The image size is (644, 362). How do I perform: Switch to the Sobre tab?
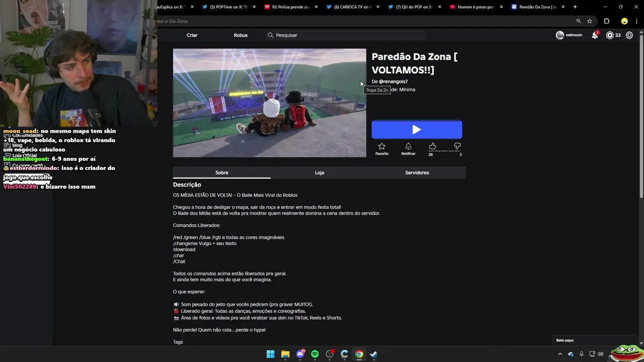point(222,172)
